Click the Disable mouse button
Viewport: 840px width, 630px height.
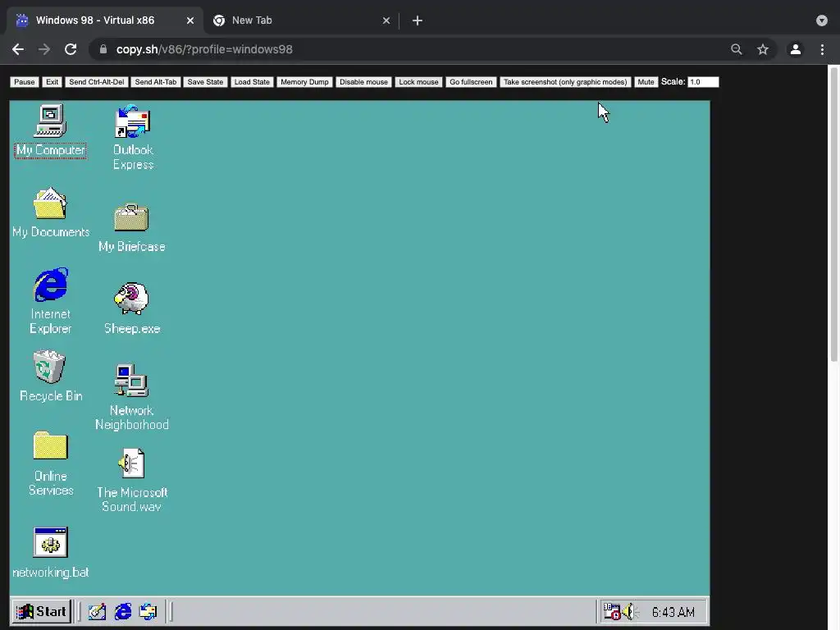tap(363, 82)
